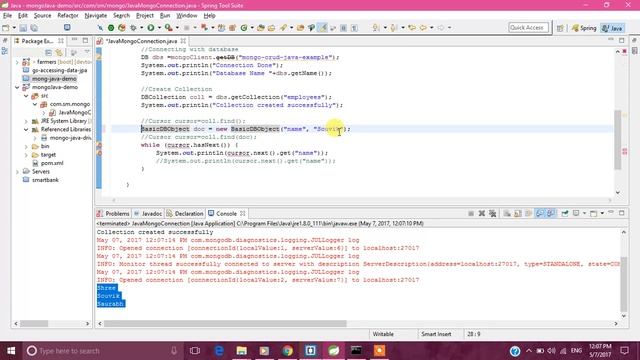This screenshot has height=360, width=640.
Task: Switch to the Problems tab
Action: pos(113,213)
